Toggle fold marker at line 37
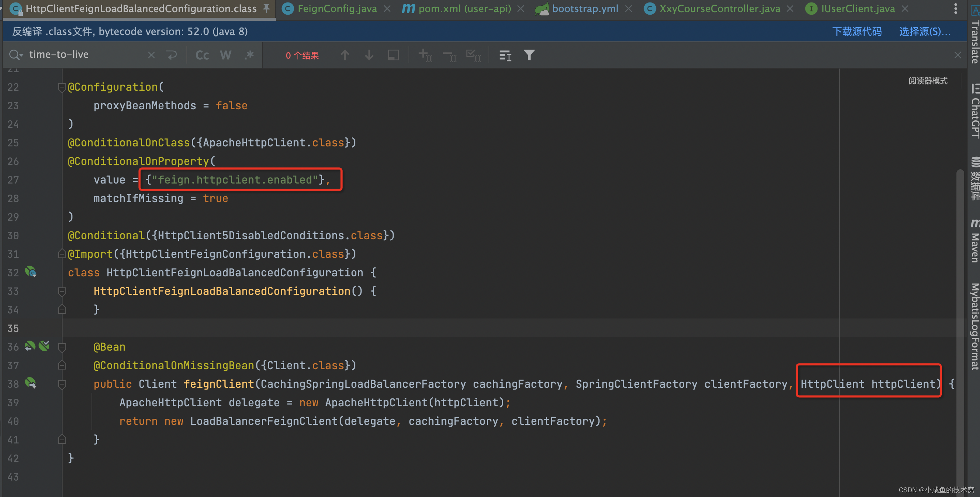 tap(62, 365)
